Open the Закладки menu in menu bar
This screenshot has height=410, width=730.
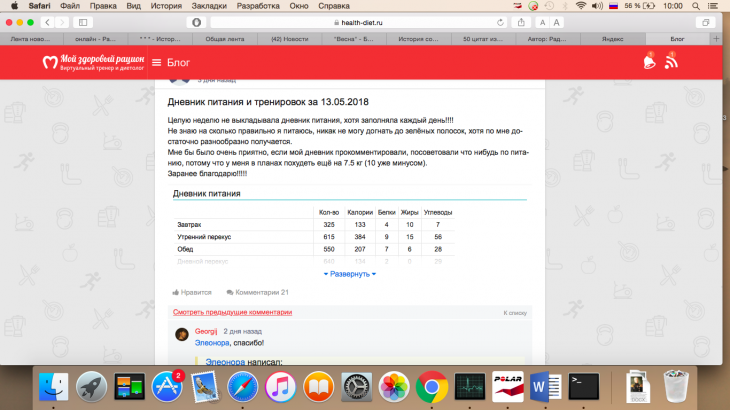click(209, 6)
